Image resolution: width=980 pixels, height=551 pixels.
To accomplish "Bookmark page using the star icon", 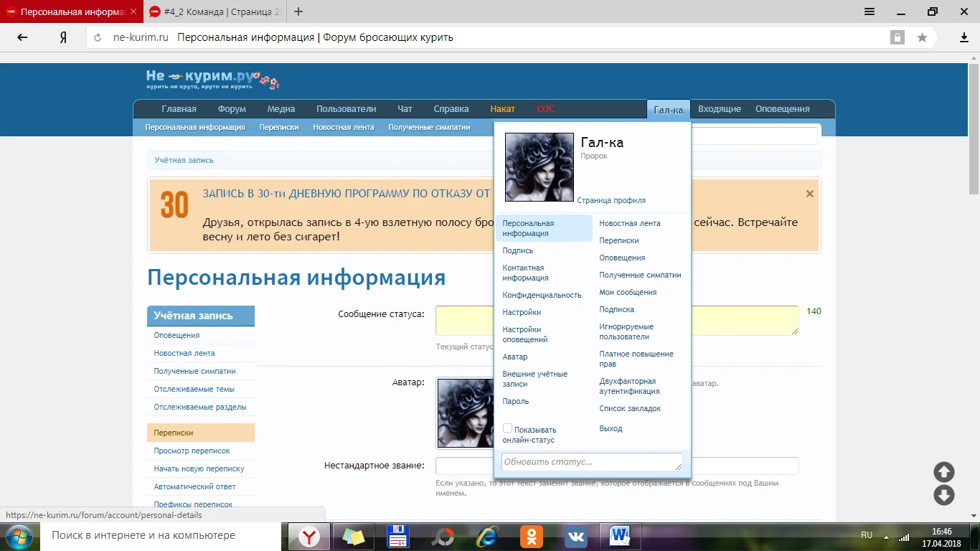I will coord(922,37).
